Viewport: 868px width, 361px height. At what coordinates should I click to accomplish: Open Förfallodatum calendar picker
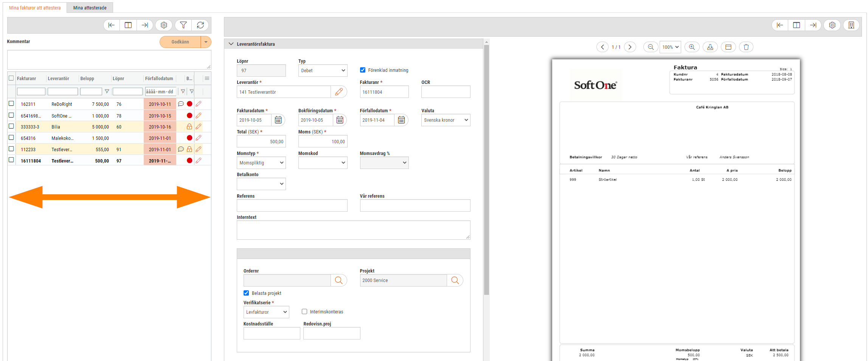click(401, 120)
